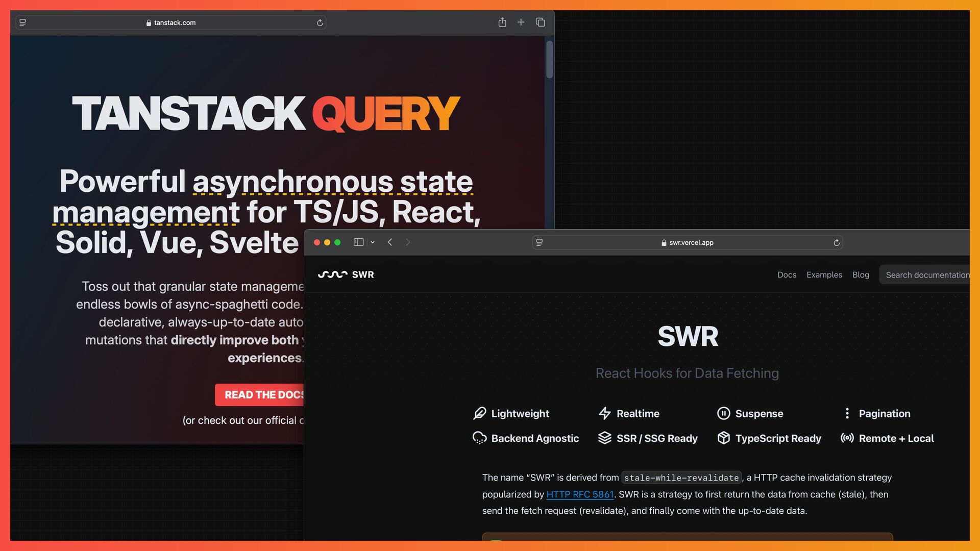This screenshot has height=551, width=980.
Task: Click the reader icon left of tanstack.com
Action: pyautogui.click(x=22, y=23)
